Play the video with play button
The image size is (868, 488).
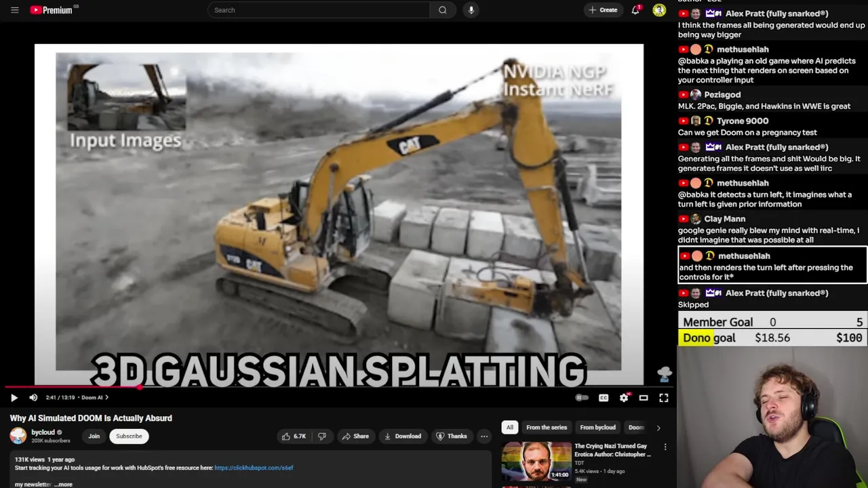point(14,398)
